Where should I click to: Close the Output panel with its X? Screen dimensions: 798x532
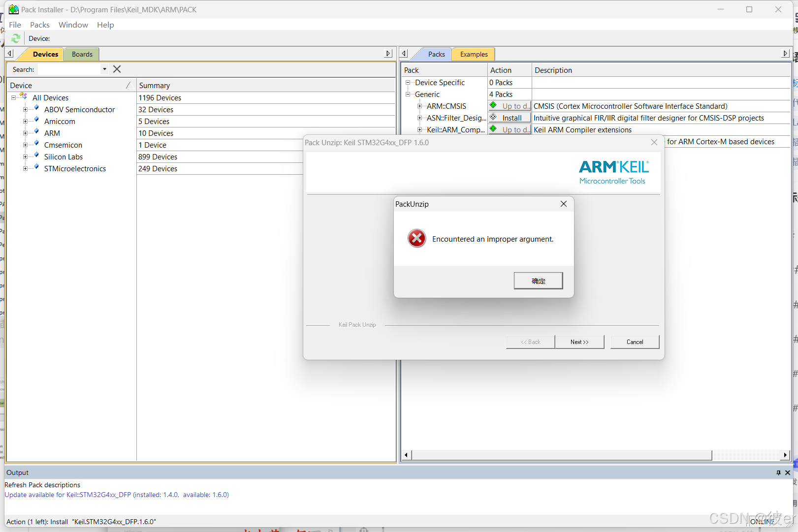pos(788,472)
